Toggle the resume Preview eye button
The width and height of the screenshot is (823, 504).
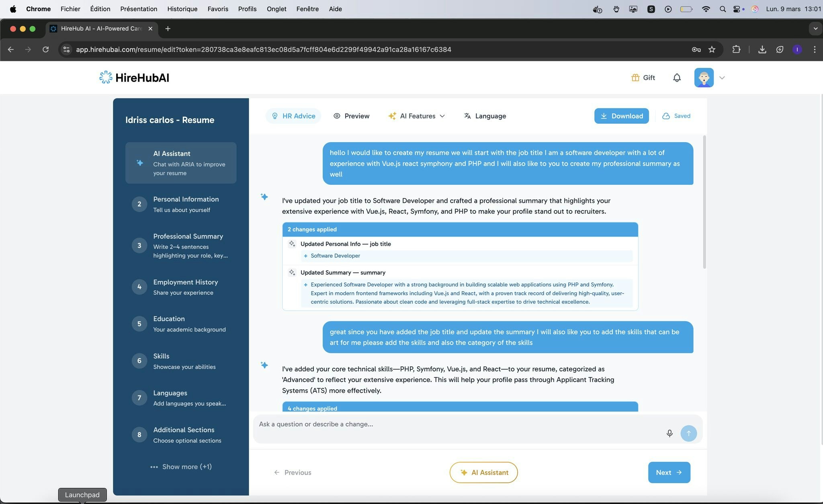click(x=351, y=116)
